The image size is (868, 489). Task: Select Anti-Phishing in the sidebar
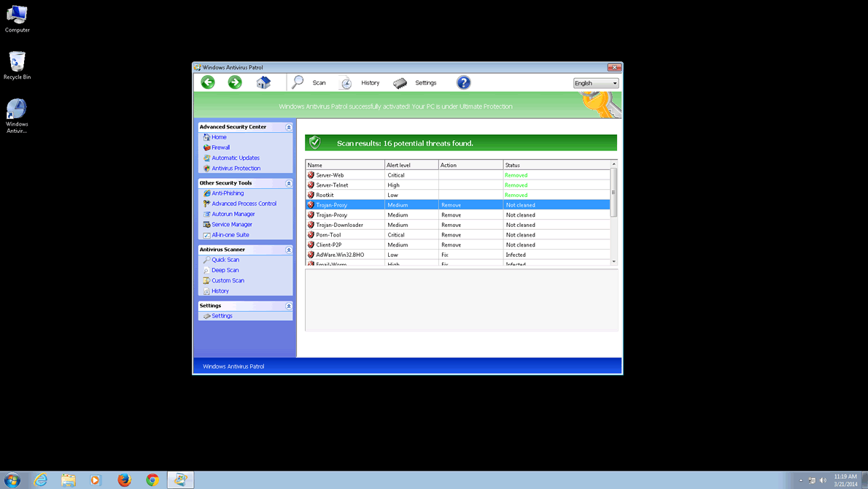pos(228,193)
